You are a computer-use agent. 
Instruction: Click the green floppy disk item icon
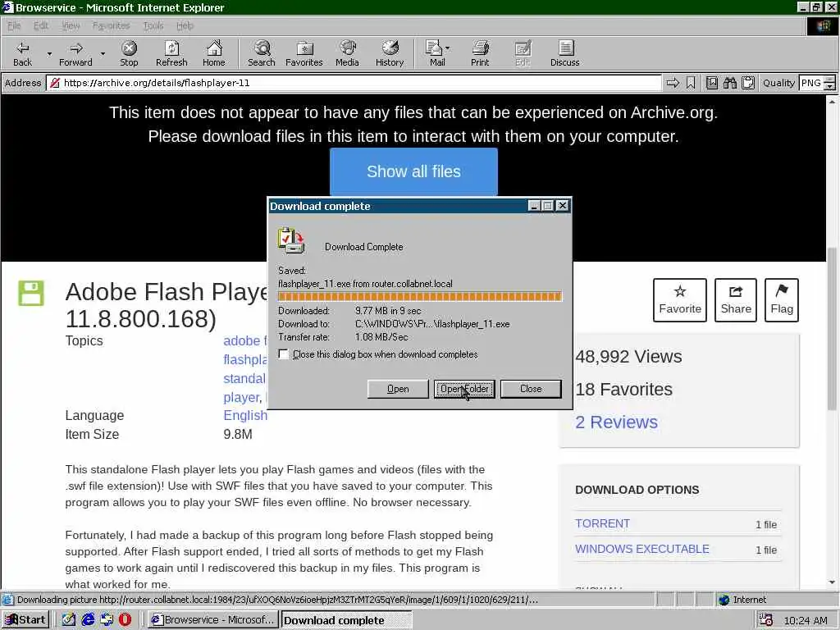tap(31, 293)
